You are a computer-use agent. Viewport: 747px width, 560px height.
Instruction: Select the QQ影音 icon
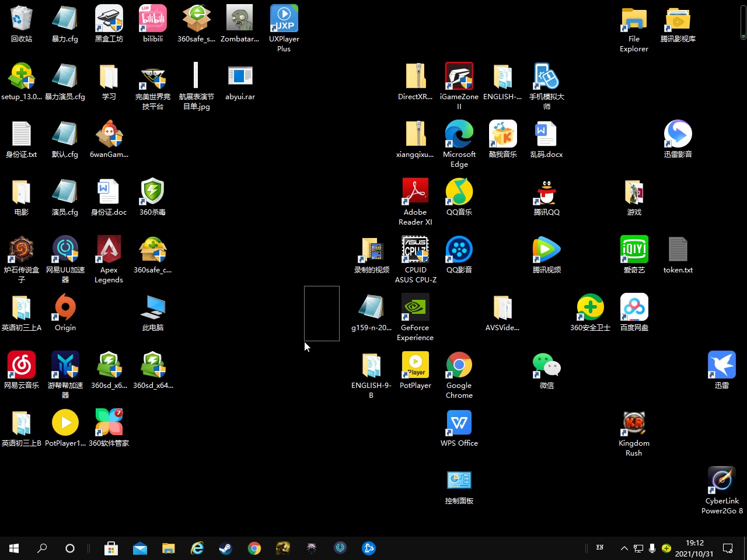coord(459,254)
